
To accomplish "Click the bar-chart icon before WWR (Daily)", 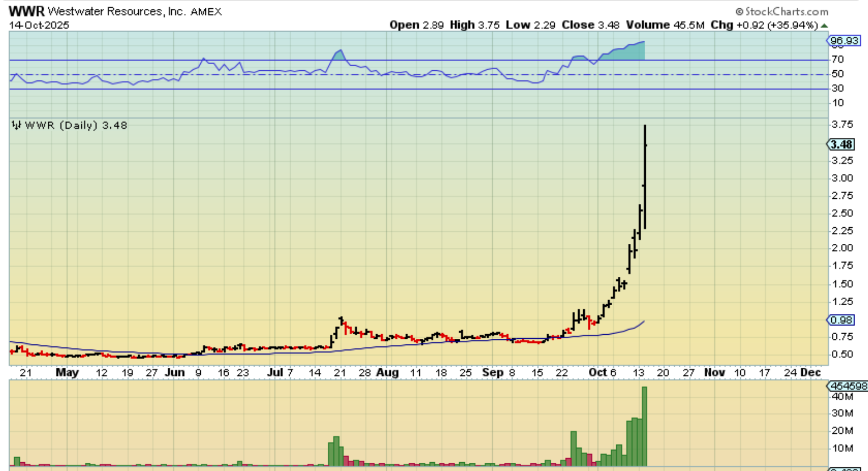I will (x=17, y=125).
